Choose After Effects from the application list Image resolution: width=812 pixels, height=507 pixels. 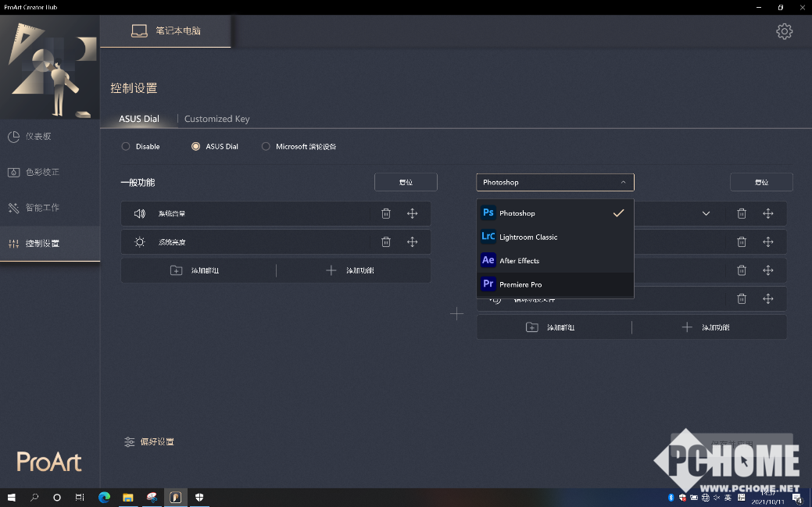coord(555,260)
